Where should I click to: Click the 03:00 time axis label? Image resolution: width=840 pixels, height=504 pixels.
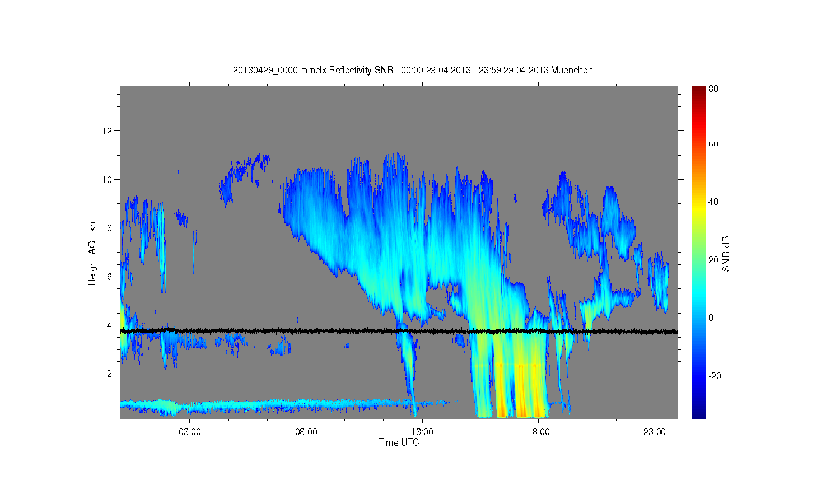pyautogui.click(x=190, y=432)
